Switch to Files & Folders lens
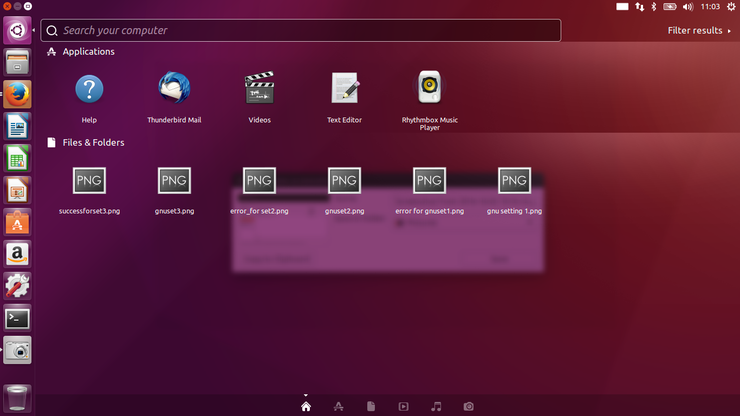Viewport: 740px width, 416px height. pyautogui.click(x=371, y=406)
